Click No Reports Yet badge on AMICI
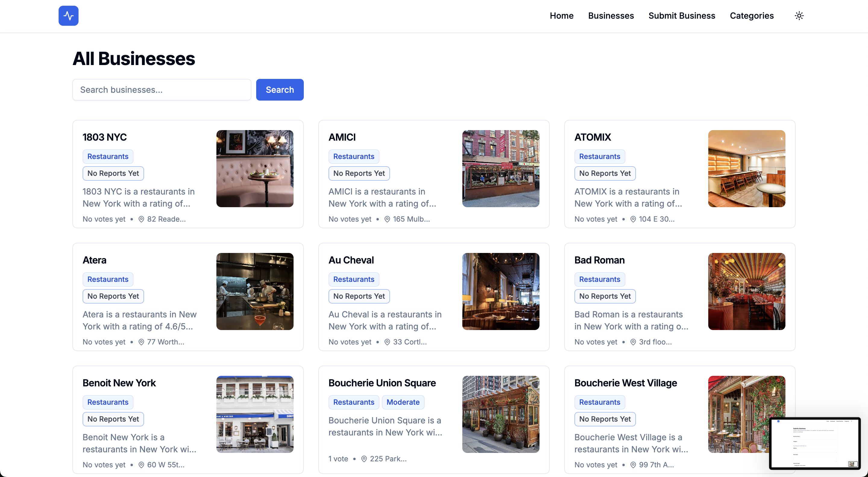868x477 pixels. tap(359, 173)
